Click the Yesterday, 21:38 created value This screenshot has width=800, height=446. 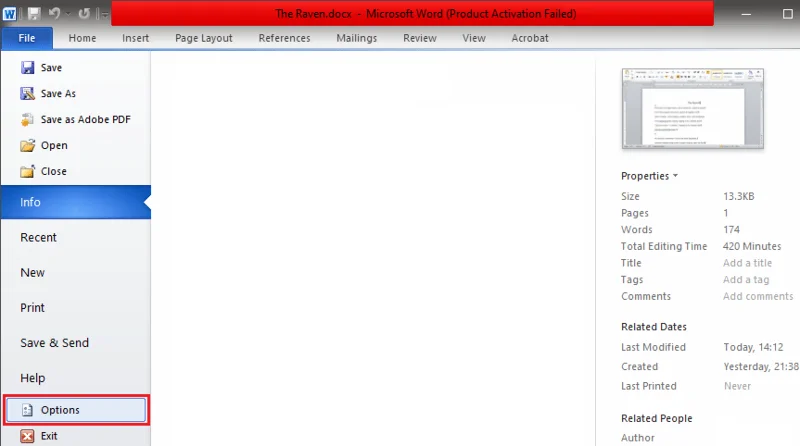coord(761,367)
